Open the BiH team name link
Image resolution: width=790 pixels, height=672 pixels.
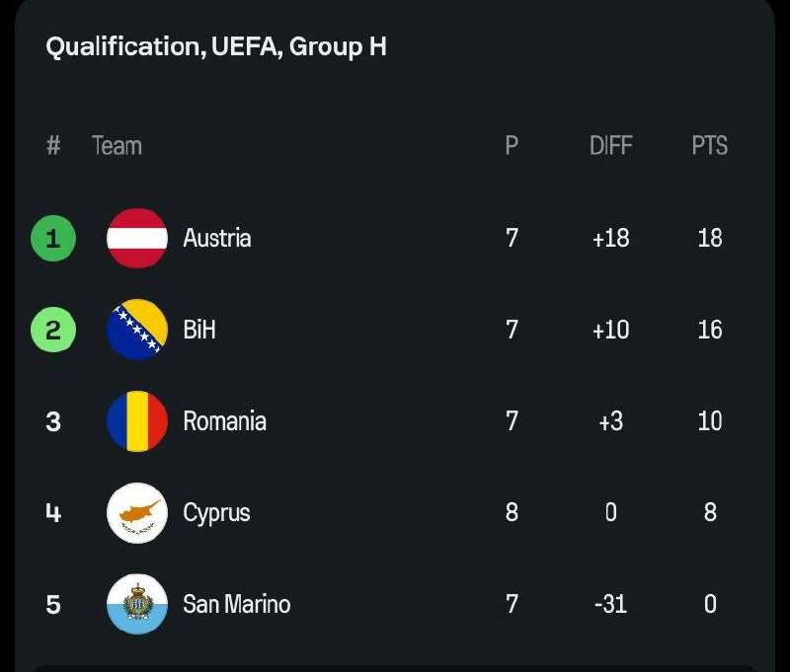click(199, 330)
